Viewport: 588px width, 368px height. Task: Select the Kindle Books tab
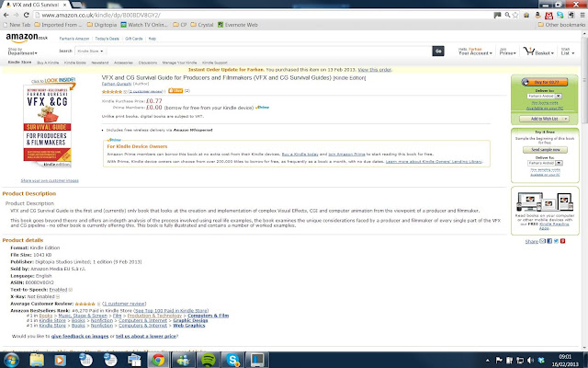coord(75,63)
